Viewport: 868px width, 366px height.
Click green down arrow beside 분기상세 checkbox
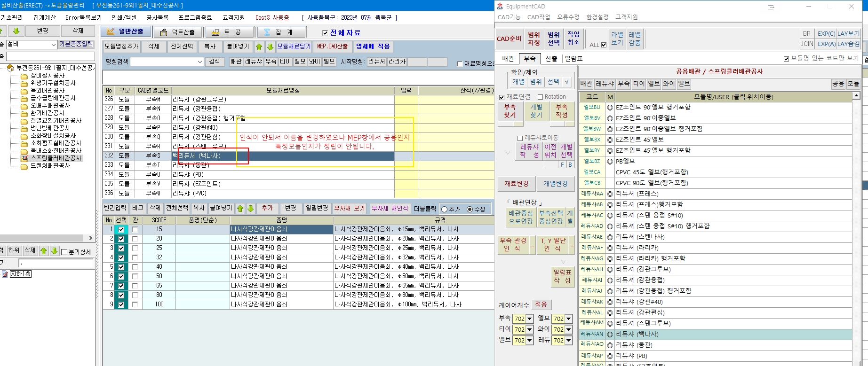54,251
